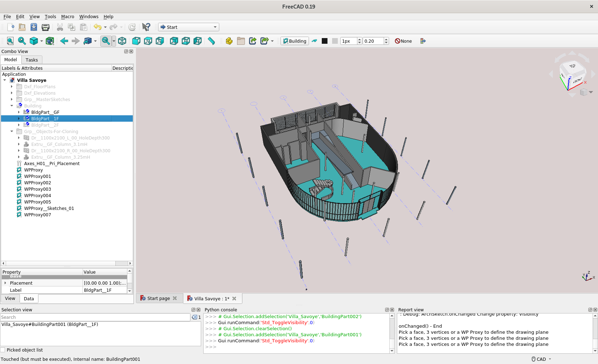Open the make sub-link dropdown arrow

coord(272,41)
